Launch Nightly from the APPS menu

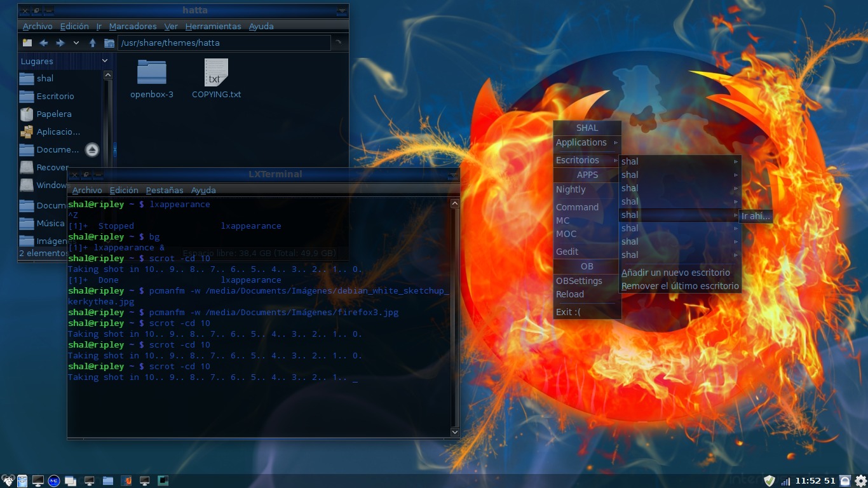(x=587, y=189)
